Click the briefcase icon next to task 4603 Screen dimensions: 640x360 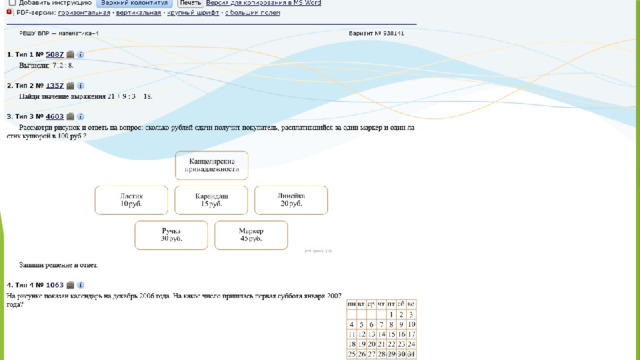point(70,116)
